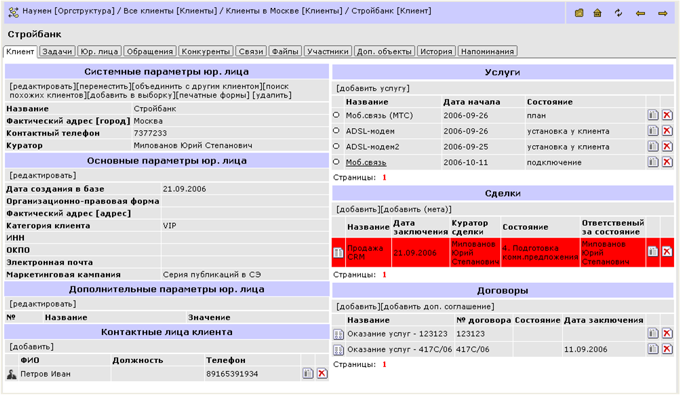
Task: Open the Напоминания tab
Action: (487, 51)
